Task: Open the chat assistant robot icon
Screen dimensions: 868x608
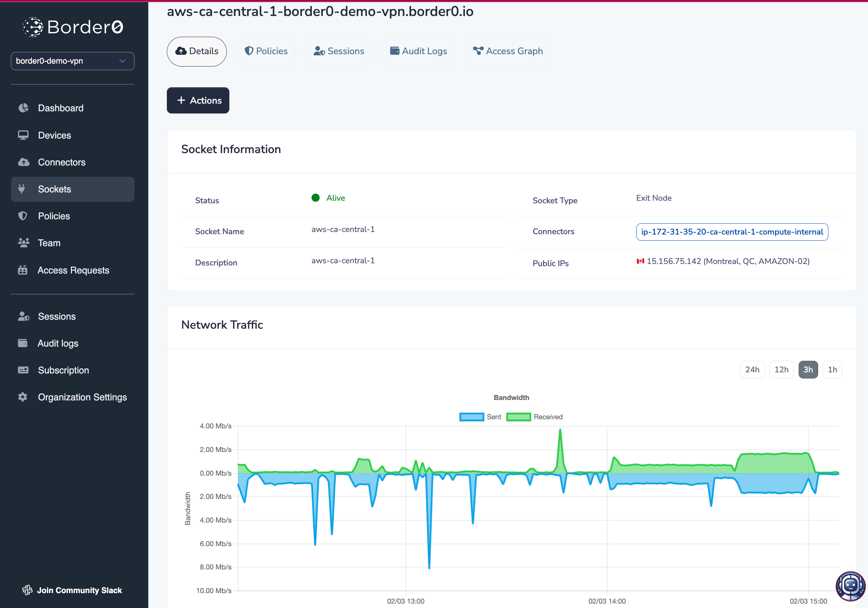Action: click(x=850, y=586)
